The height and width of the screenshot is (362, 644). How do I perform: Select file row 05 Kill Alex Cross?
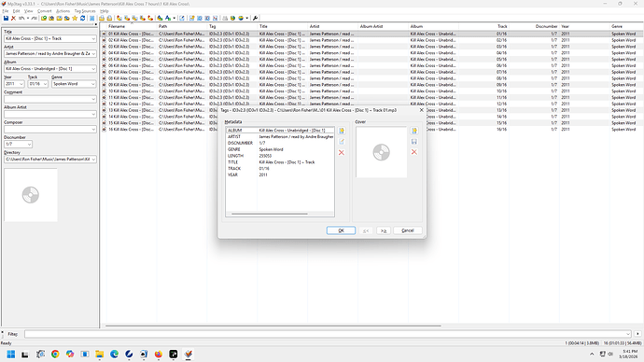pos(371,59)
